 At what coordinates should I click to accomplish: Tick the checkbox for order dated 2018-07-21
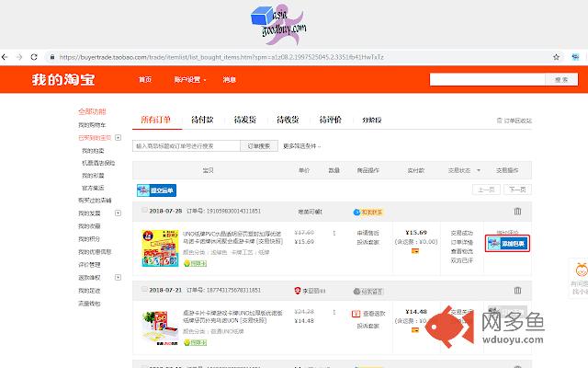(x=144, y=290)
